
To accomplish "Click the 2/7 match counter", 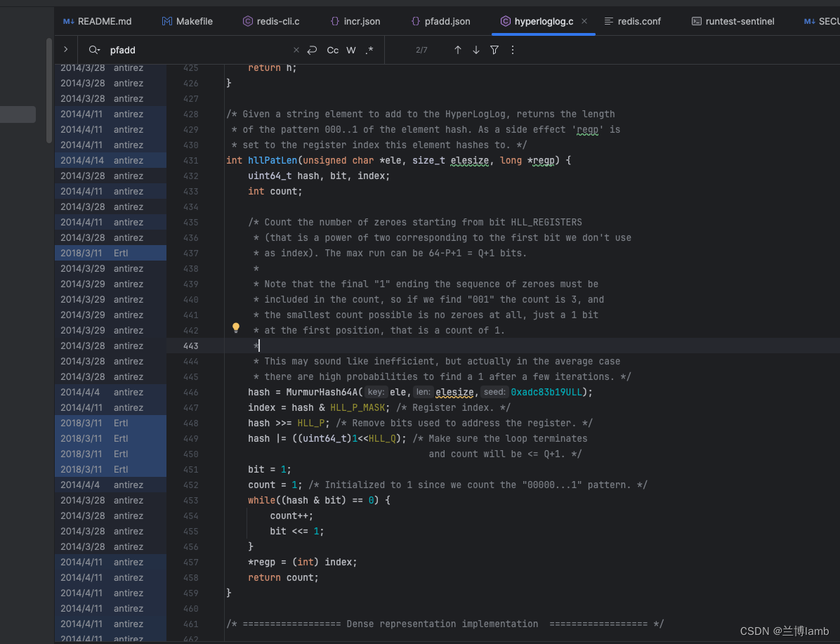I will point(421,50).
